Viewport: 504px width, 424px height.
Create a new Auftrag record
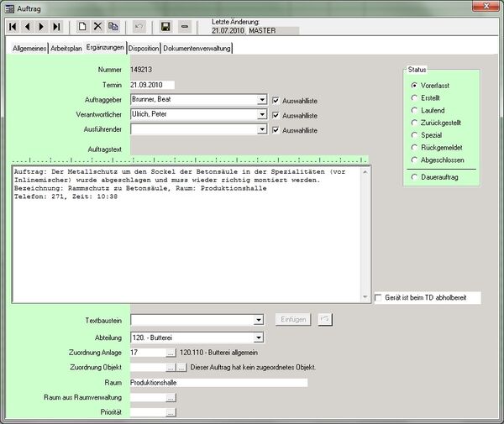[82, 27]
